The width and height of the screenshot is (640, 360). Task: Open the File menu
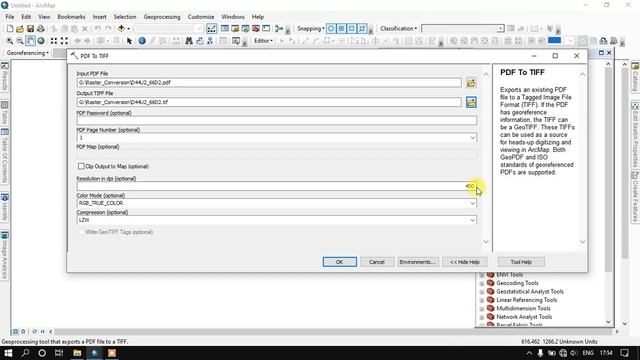(x=10, y=17)
